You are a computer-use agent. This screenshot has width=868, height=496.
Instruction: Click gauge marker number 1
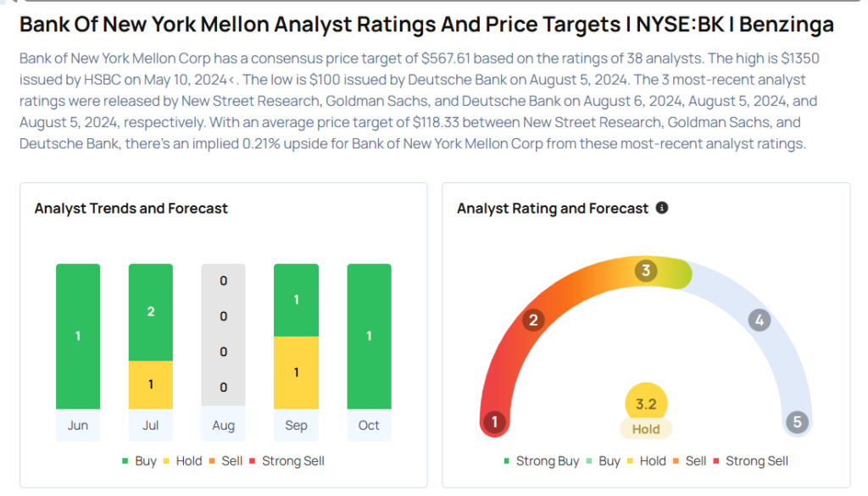click(x=493, y=422)
